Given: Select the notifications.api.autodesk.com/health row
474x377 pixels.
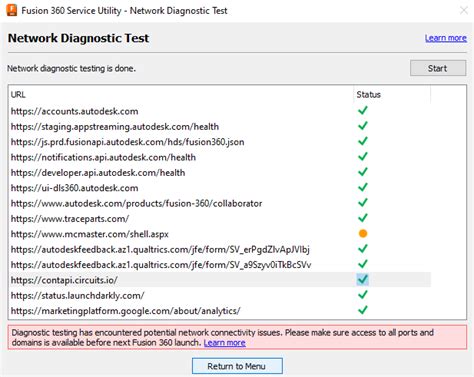Looking at the screenshot, I should [x=220, y=157].
